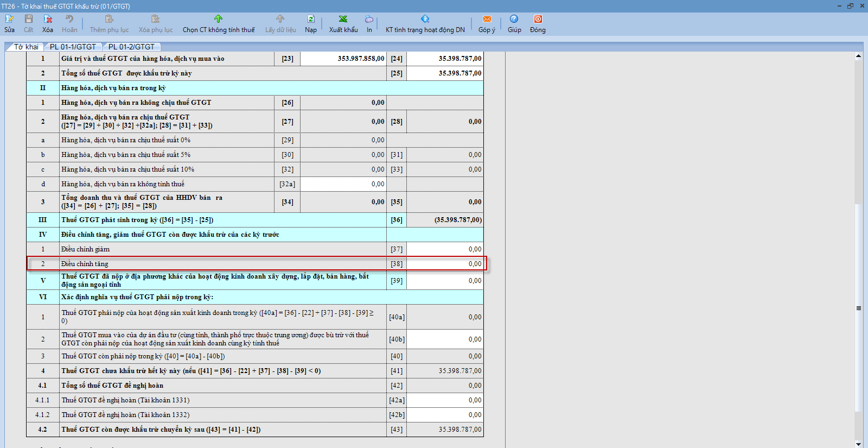Viewport: 868px width, 448px height.
Task: Click the Nạp reload icon
Action: [x=311, y=20]
